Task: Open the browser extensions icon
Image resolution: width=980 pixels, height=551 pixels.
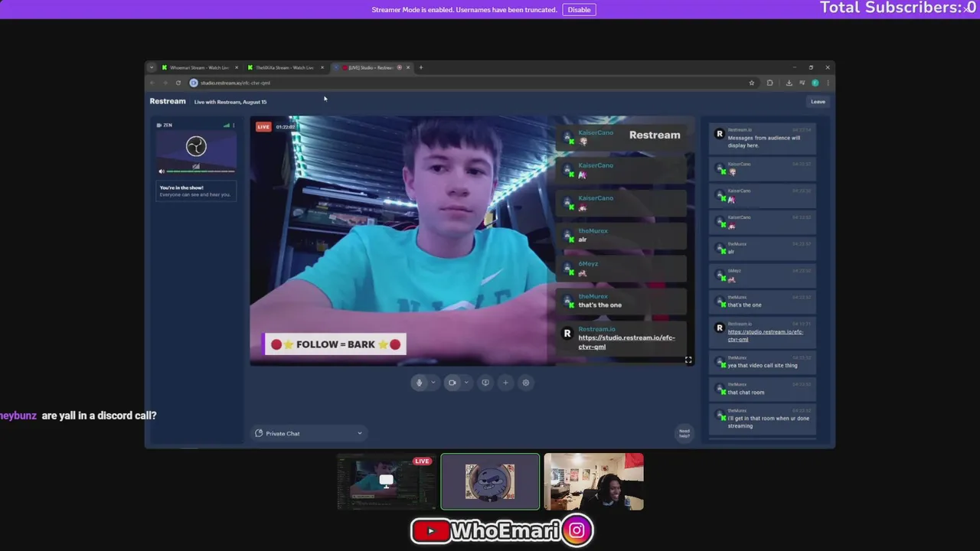Action: click(x=770, y=83)
